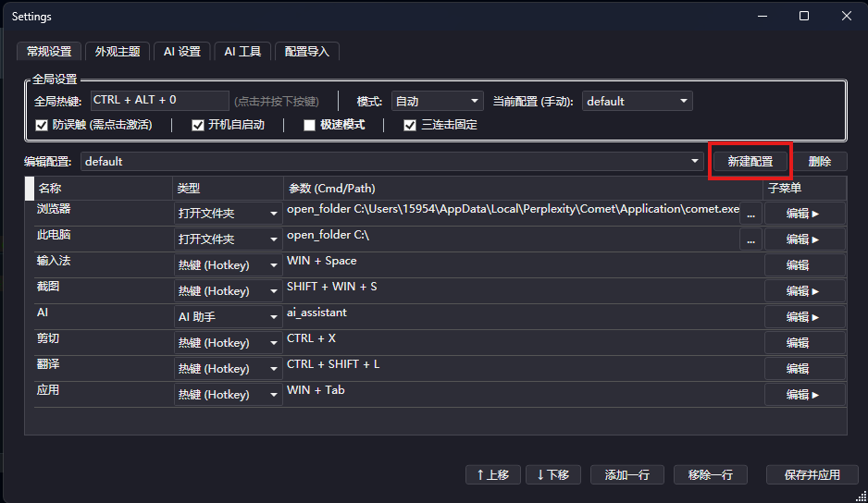
Task: Enable 极速模式 checkbox
Action: tap(310, 125)
